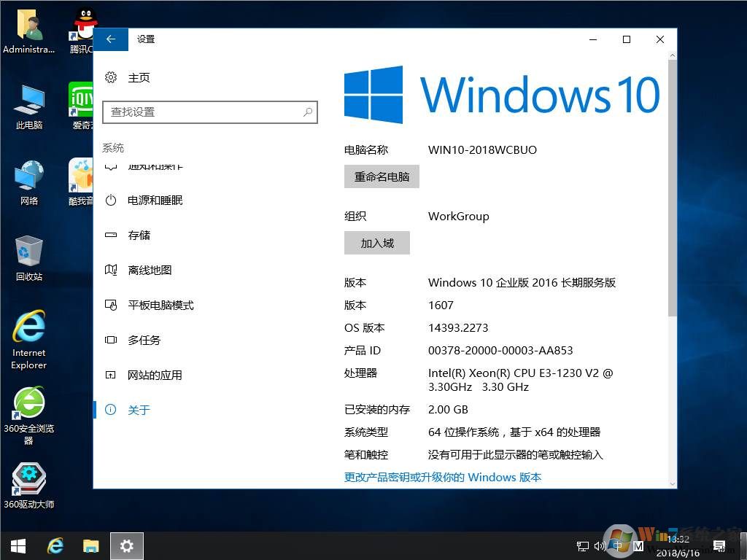
Task: Launch Internet Explorer desktop shortcut
Action: coord(29,340)
